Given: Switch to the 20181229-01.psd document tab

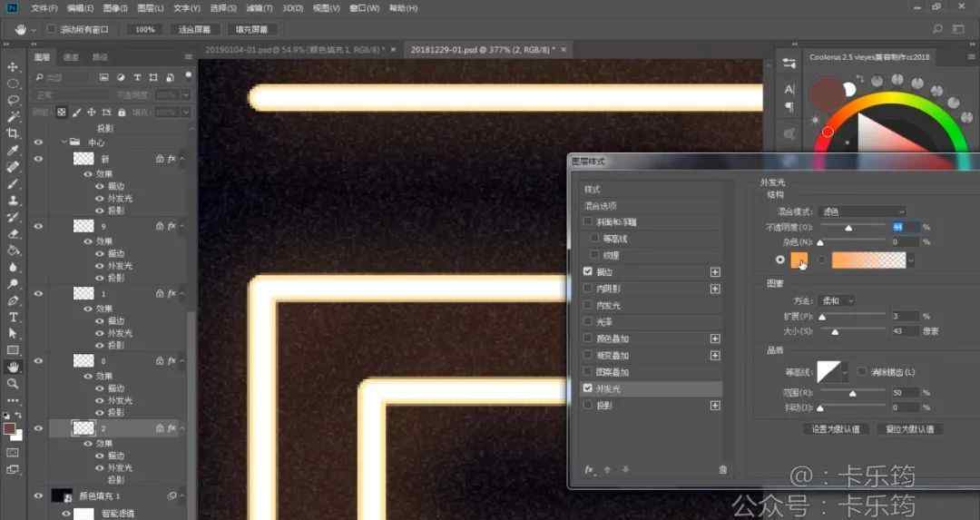Looking at the screenshot, I should point(482,49).
